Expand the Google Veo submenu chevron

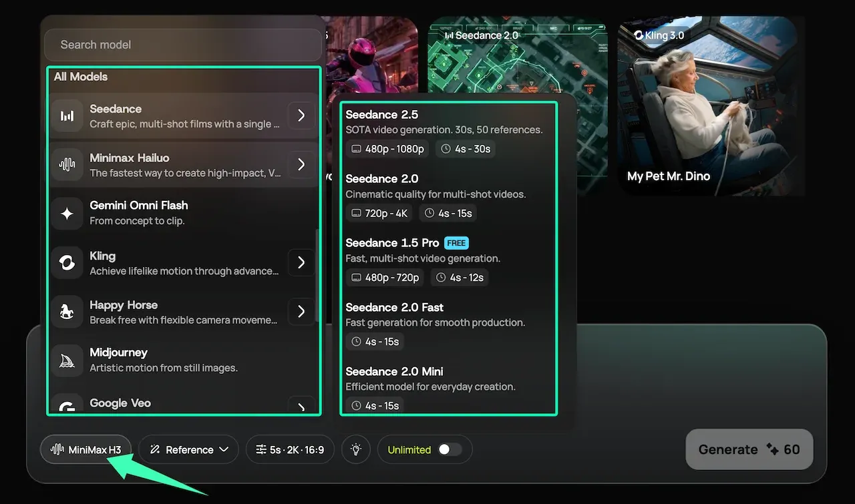[301, 406]
